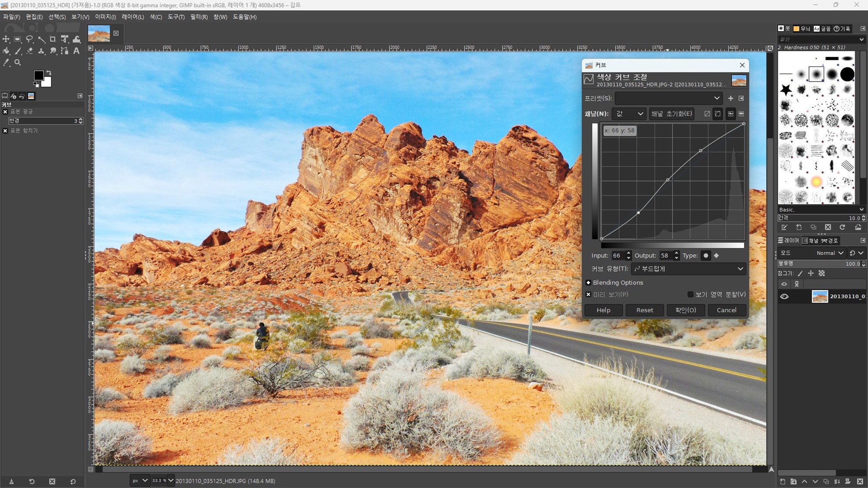
Task: Click the black foreground color swatch
Action: [x=38, y=75]
